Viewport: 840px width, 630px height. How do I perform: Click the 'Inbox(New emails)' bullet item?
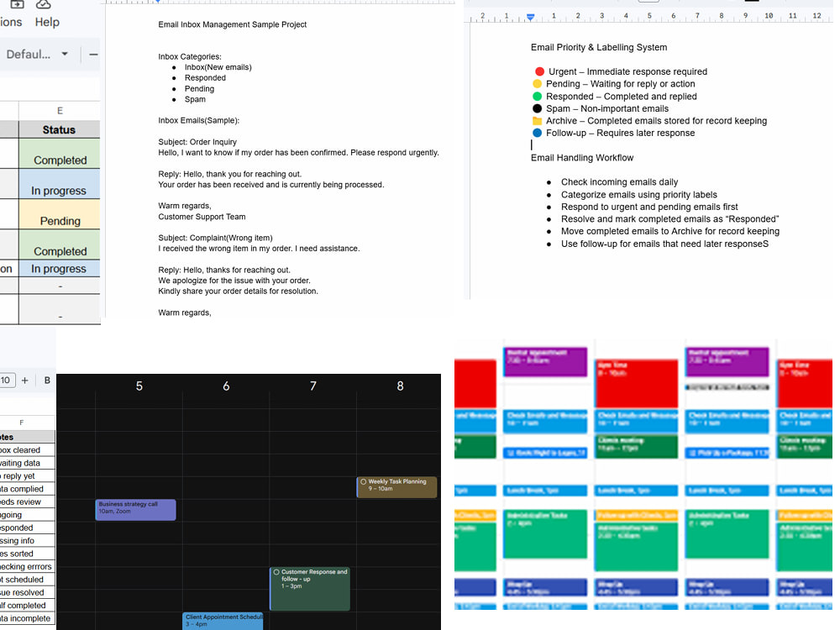tap(218, 67)
